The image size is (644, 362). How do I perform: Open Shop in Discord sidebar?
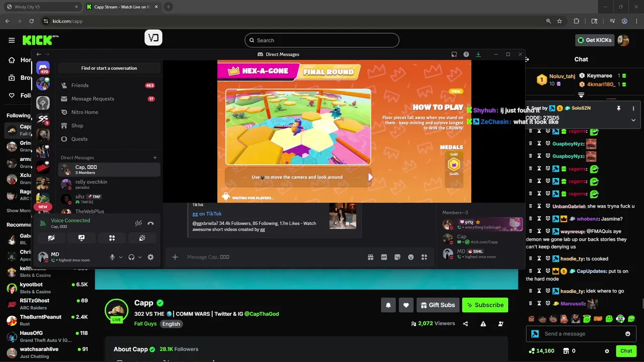pos(109,126)
